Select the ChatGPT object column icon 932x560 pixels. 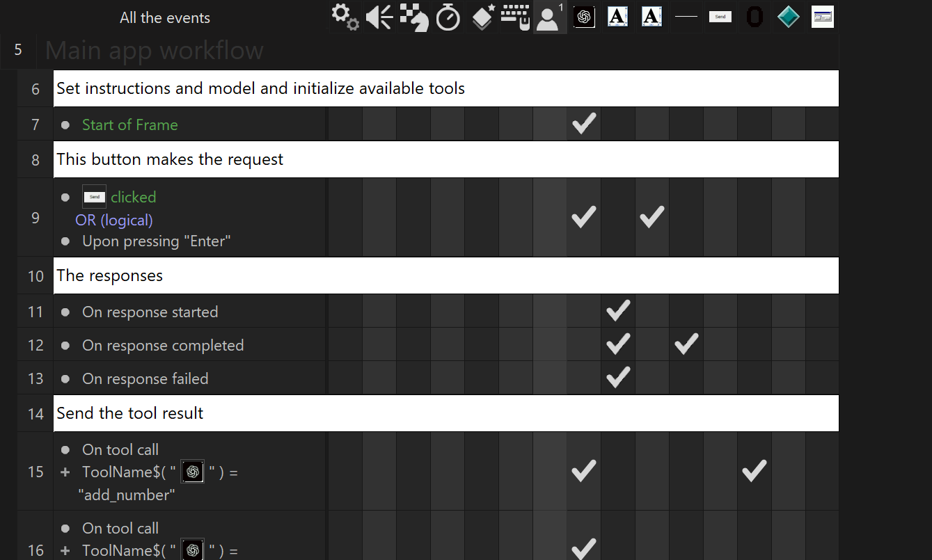click(584, 17)
